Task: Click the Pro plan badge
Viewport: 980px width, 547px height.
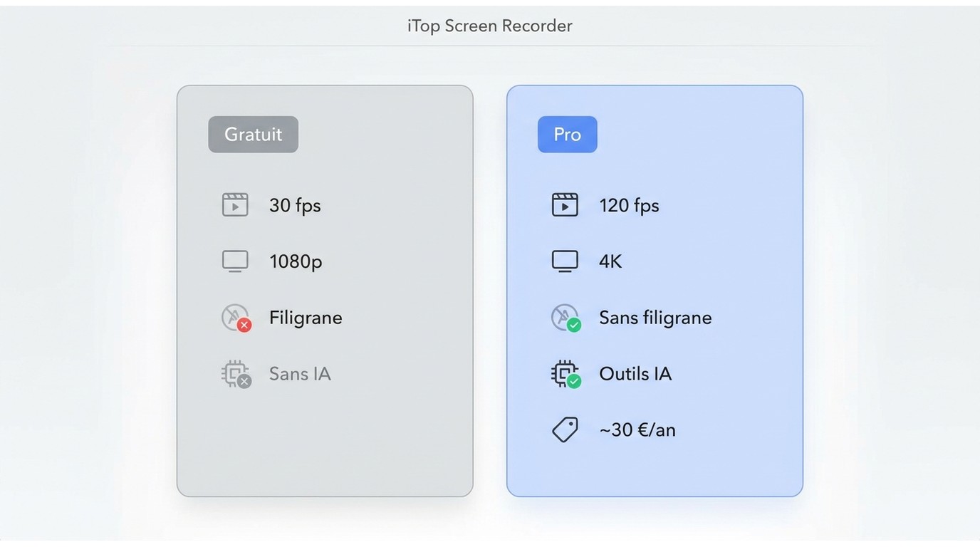Action: click(x=567, y=134)
